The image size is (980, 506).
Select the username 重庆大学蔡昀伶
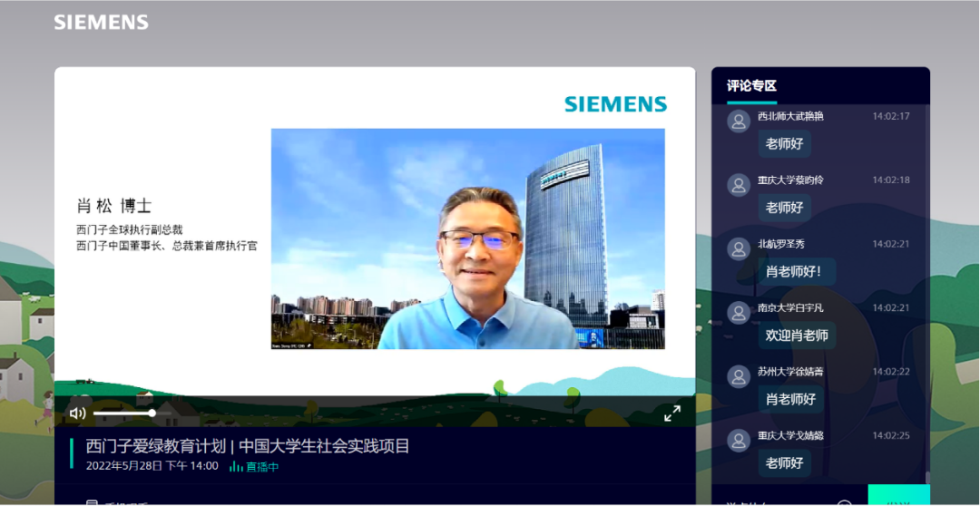(x=790, y=180)
